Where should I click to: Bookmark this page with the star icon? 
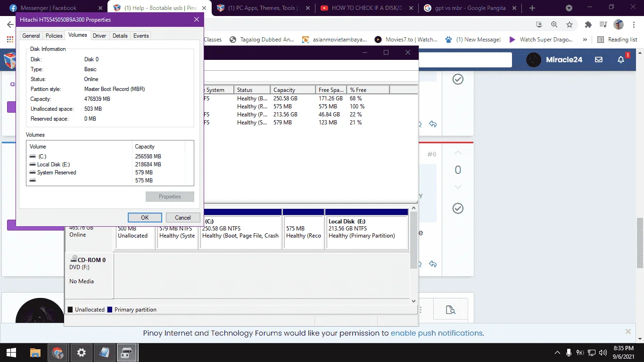(x=570, y=25)
